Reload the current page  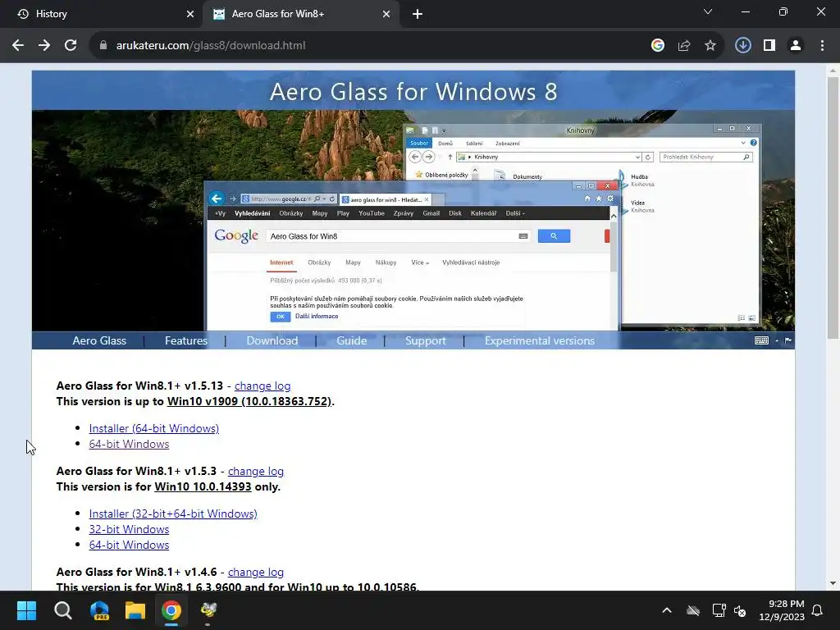tap(71, 46)
